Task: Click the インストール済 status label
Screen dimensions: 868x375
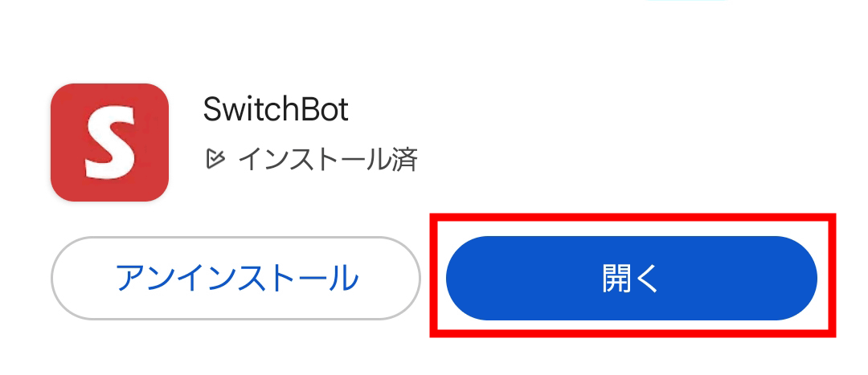Action: (327, 159)
